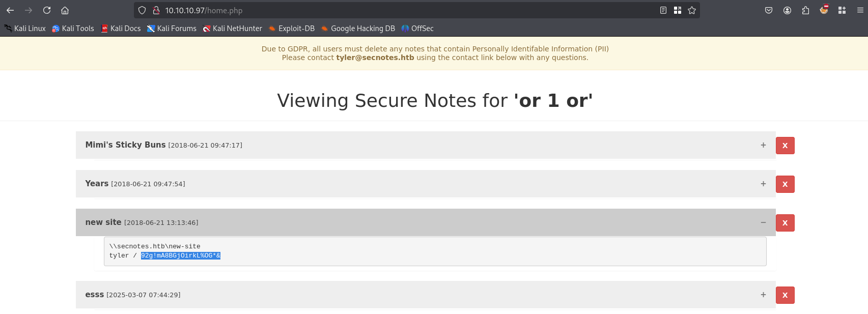Open the Kali Tools bookmark

coord(73,28)
